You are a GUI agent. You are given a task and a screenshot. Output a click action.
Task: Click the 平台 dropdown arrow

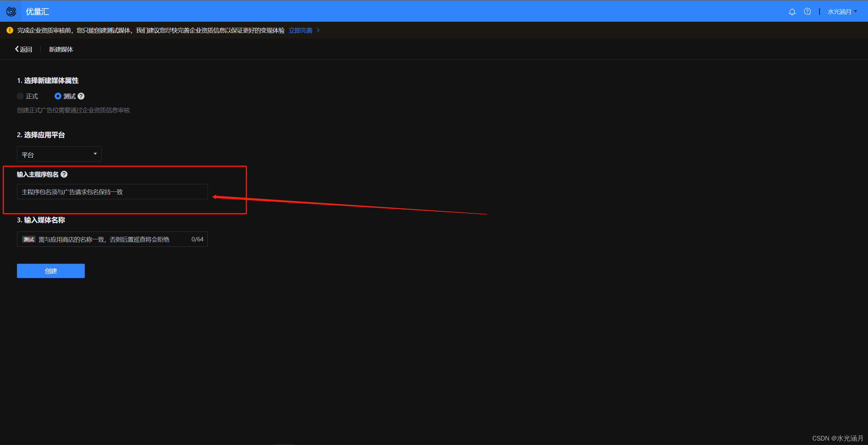pos(95,154)
